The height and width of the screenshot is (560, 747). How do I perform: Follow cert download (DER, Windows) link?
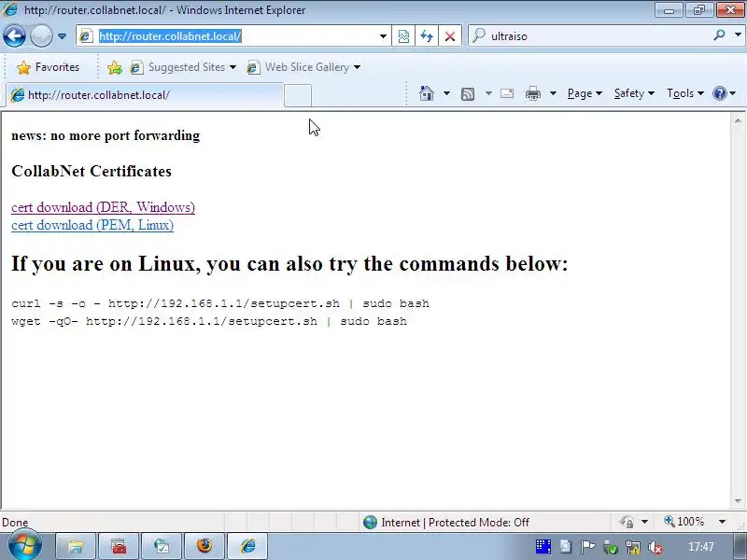coord(103,207)
